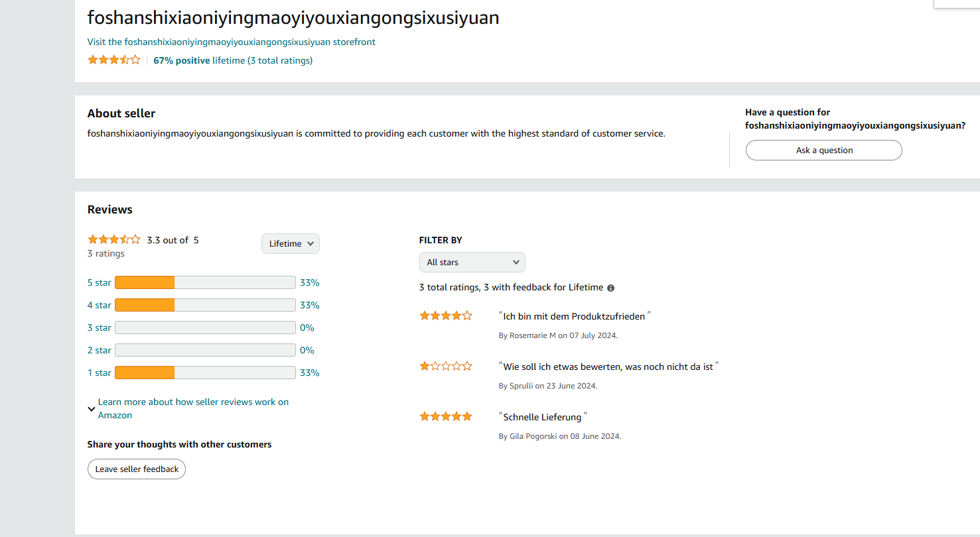This screenshot has width=980, height=537.
Task: Open the seller storefront link
Action: (x=232, y=42)
